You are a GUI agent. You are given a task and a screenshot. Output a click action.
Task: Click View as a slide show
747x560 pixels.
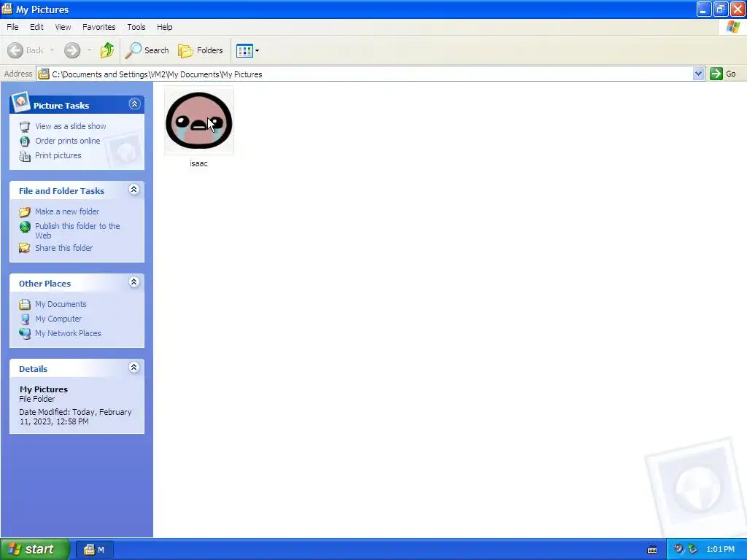[x=71, y=126]
